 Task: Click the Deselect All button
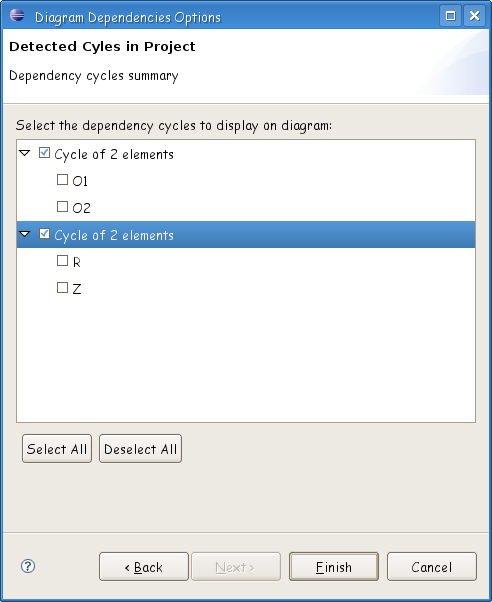141,448
